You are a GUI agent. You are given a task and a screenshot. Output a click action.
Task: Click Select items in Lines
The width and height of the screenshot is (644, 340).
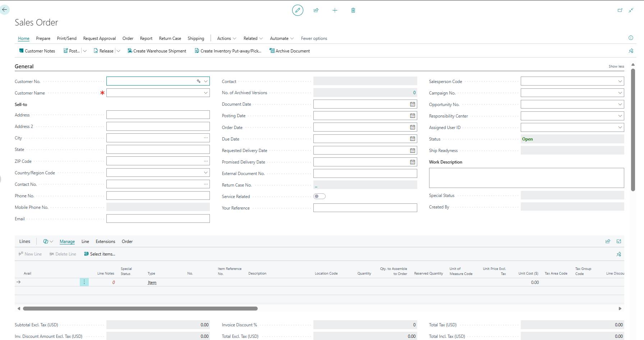click(x=100, y=254)
